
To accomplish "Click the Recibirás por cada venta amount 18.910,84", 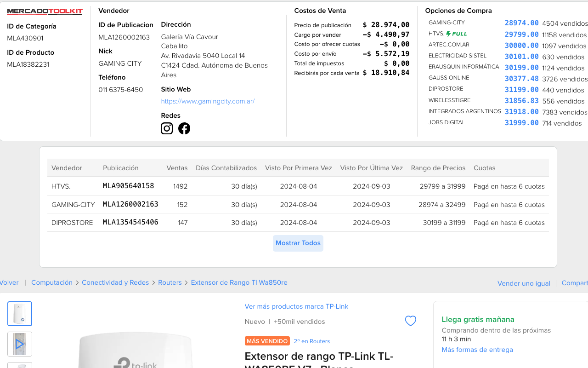I will coord(386,73).
